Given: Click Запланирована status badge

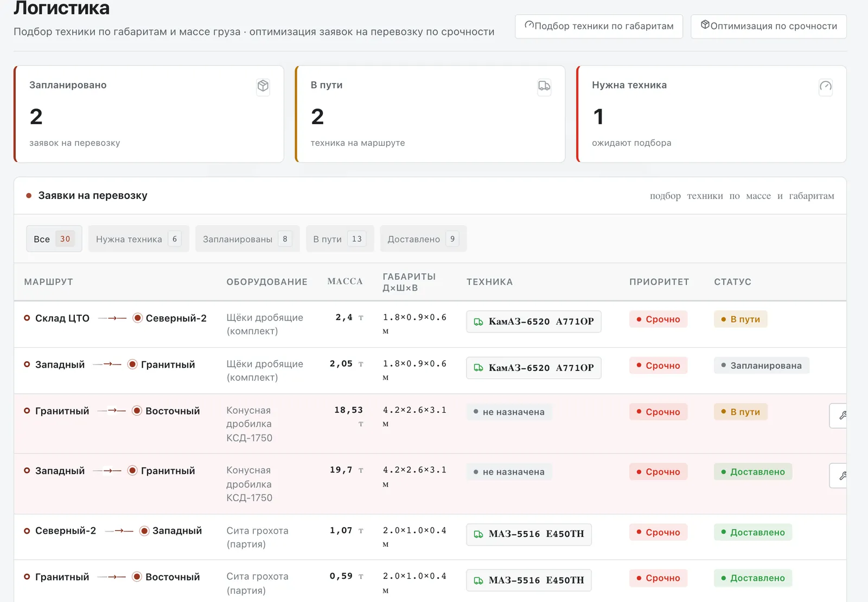Looking at the screenshot, I should 762,366.
